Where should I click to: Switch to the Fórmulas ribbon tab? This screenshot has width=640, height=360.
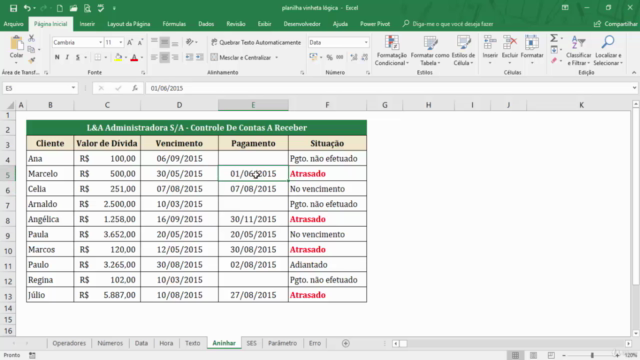coord(174,24)
